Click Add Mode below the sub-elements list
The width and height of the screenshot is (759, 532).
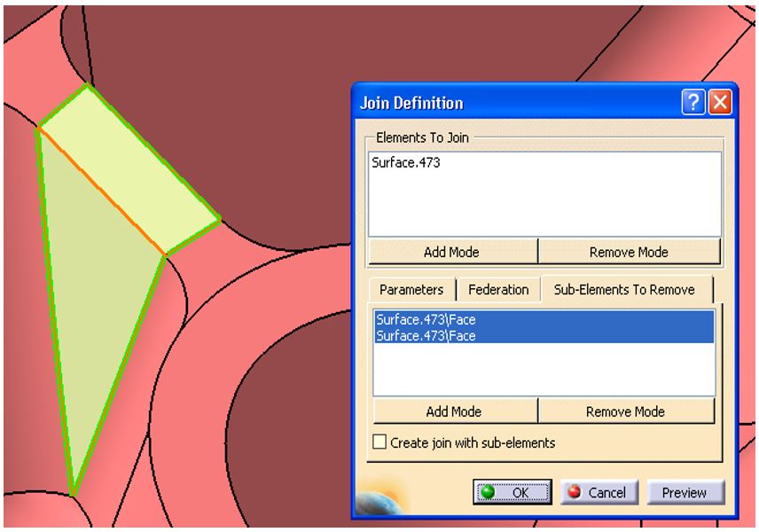[x=453, y=411]
